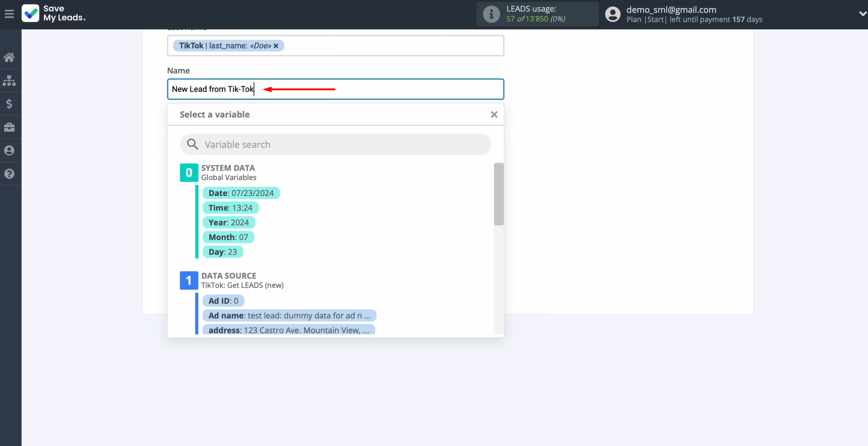Image resolution: width=868 pixels, height=446 pixels.
Task: Click the variable list scrollbar
Action: click(499, 194)
